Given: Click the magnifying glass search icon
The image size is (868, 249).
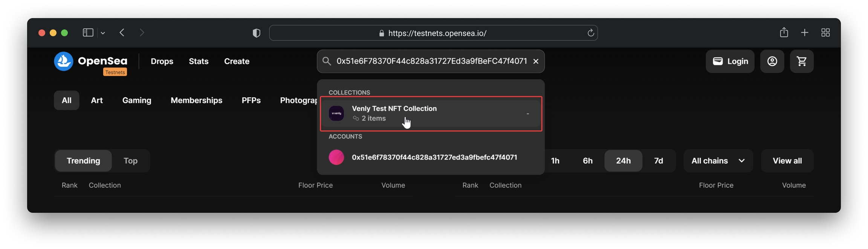Looking at the screenshot, I should coord(326,61).
